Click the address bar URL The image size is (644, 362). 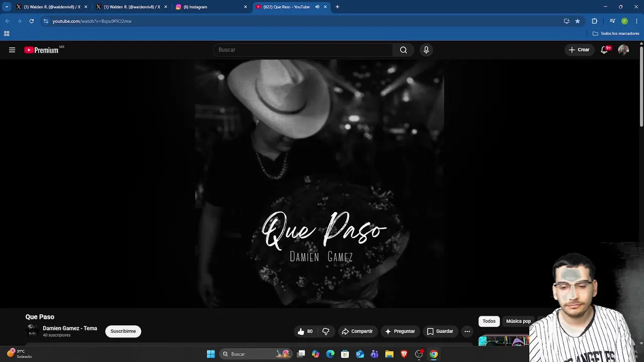tap(92, 21)
